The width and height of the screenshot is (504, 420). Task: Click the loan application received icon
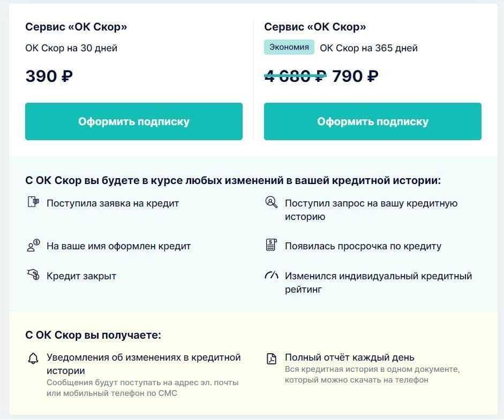click(33, 202)
